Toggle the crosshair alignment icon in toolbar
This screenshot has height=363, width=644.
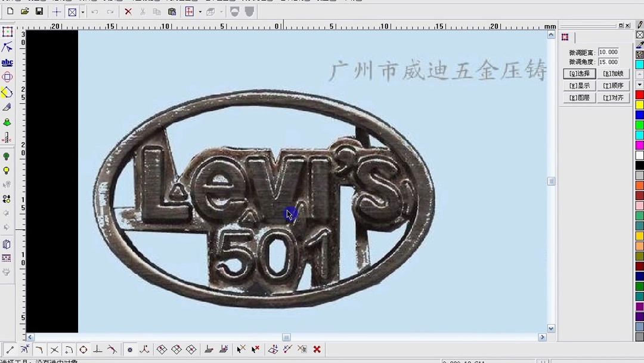click(57, 11)
